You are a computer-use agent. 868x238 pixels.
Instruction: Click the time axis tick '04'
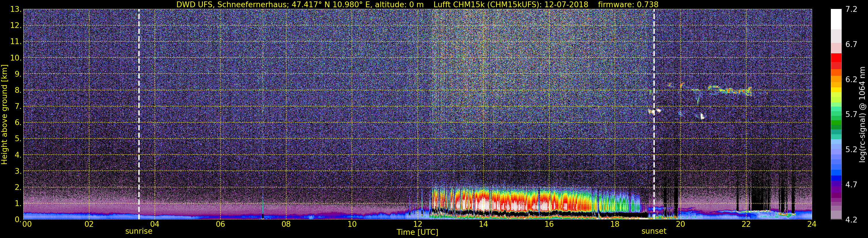(155, 224)
